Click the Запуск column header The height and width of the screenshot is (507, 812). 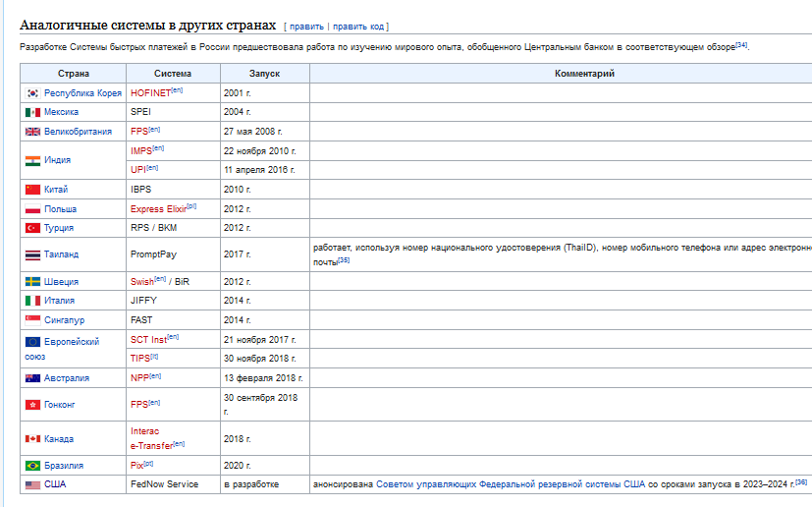pos(264,74)
